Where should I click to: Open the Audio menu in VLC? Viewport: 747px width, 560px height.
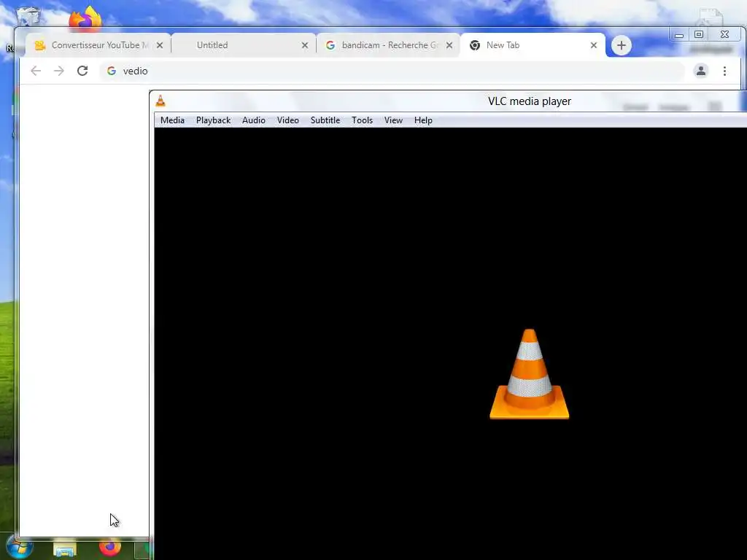tap(253, 120)
